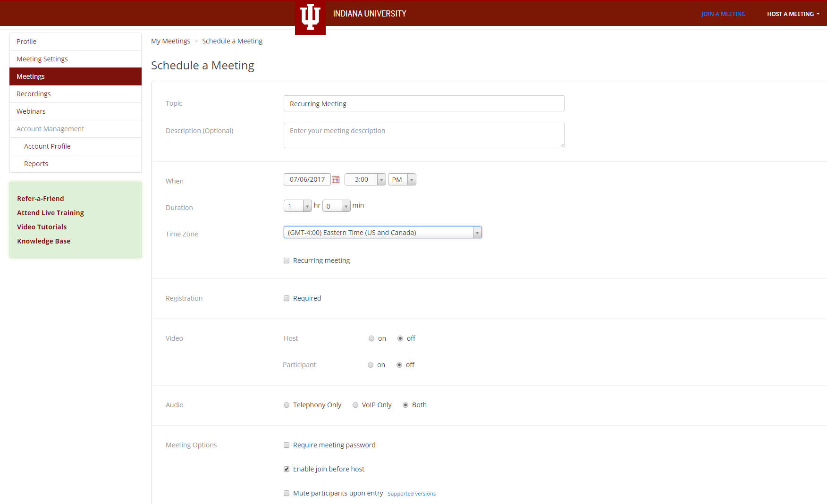Turn Host video on
Image resolution: width=827 pixels, height=504 pixels.
click(371, 338)
